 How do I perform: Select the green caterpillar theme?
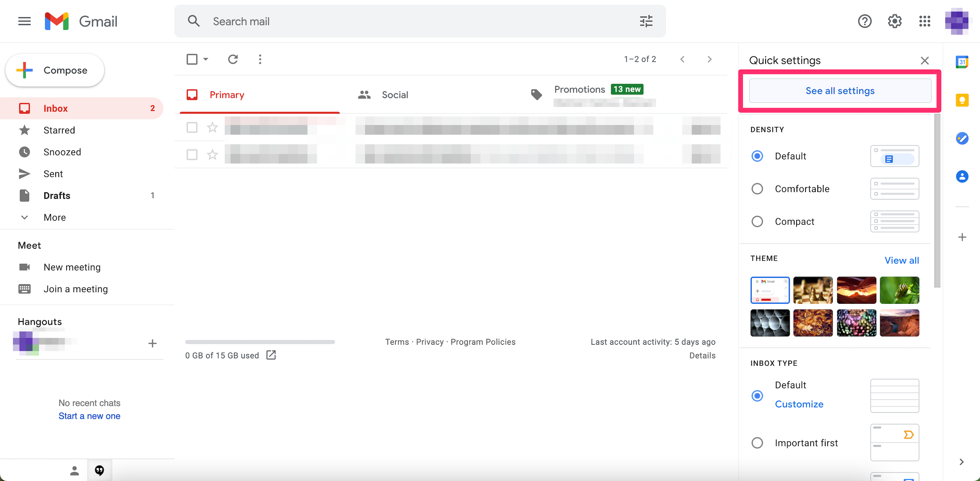[899, 290]
